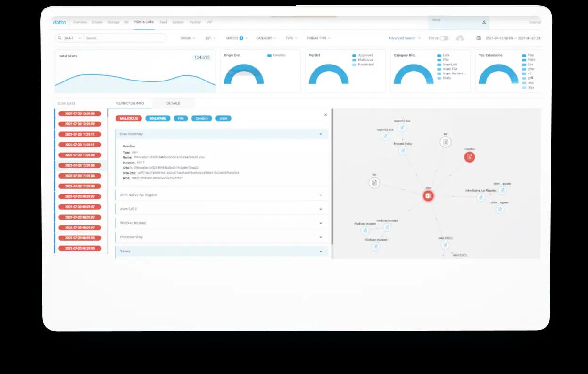Screen dimensions: 588x374
Task: Open the user profile icon
Action: point(484,23)
